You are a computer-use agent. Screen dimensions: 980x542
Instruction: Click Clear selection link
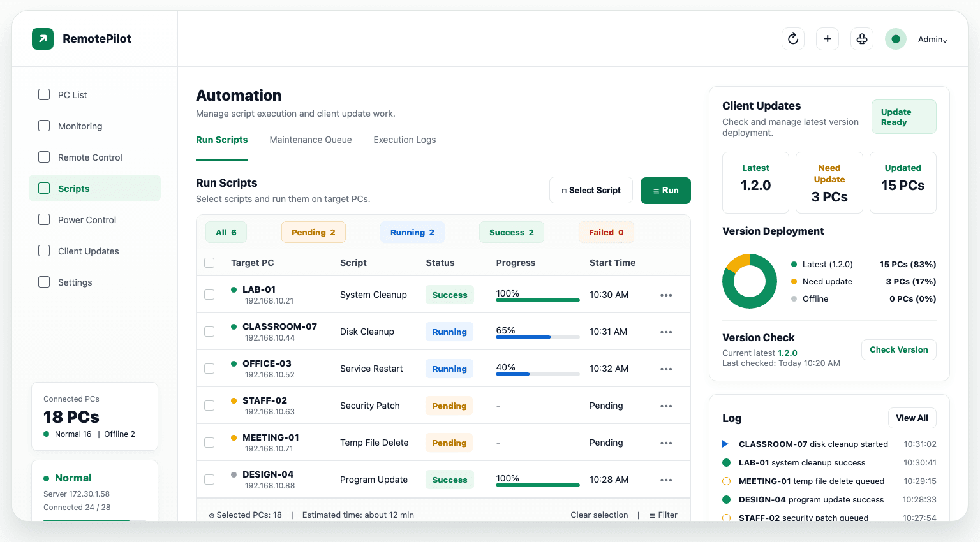599,515
